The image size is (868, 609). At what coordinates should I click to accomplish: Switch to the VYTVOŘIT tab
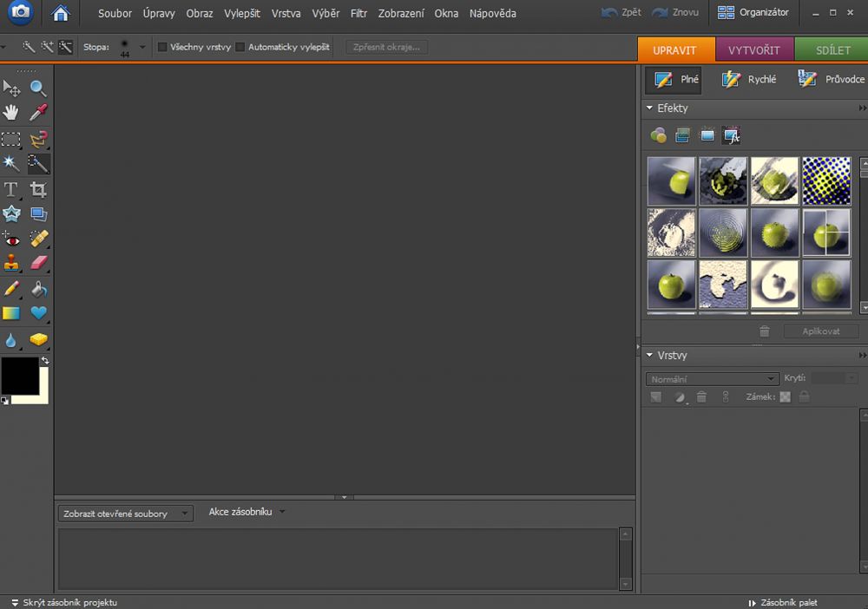(x=754, y=50)
